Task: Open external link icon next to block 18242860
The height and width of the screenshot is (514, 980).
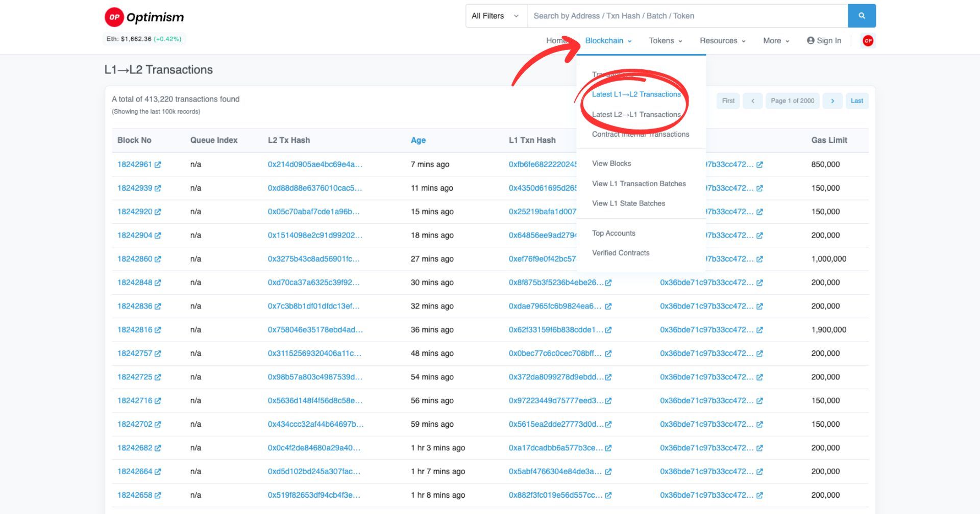Action: click(158, 259)
